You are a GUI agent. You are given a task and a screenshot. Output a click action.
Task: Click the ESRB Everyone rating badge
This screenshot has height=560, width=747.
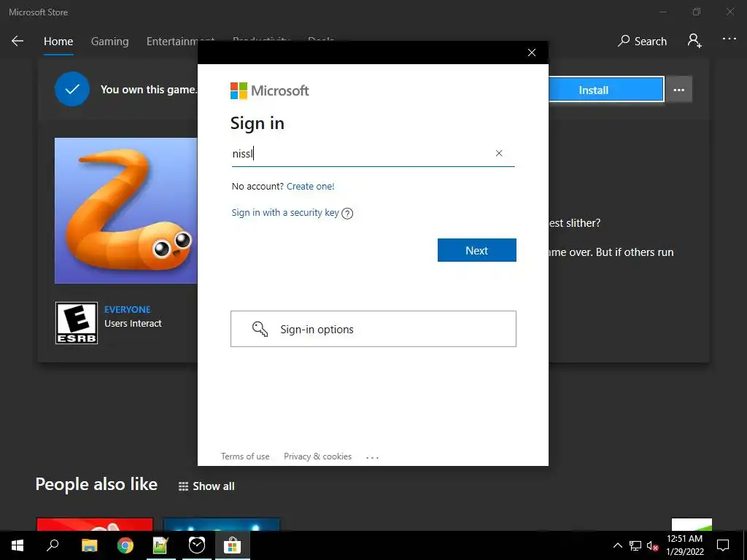[76, 323]
